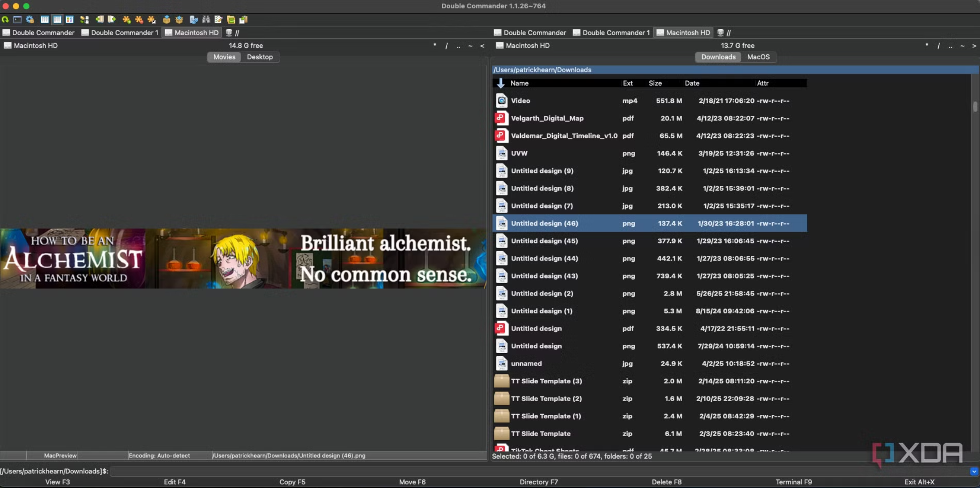Click the sort direction arrow beside Name
The width and height of the screenshot is (980, 488).
(x=501, y=83)
